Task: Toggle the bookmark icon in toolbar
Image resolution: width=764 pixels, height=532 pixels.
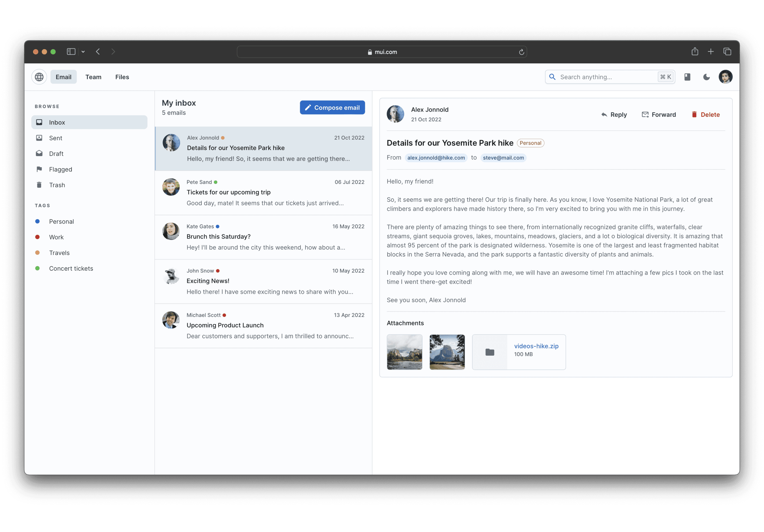Action: point(687,77)
